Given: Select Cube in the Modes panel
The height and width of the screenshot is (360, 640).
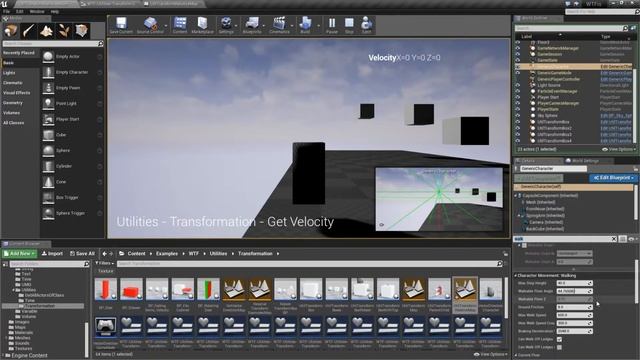Looking at the screenshot, I should [x=72, y=135].
